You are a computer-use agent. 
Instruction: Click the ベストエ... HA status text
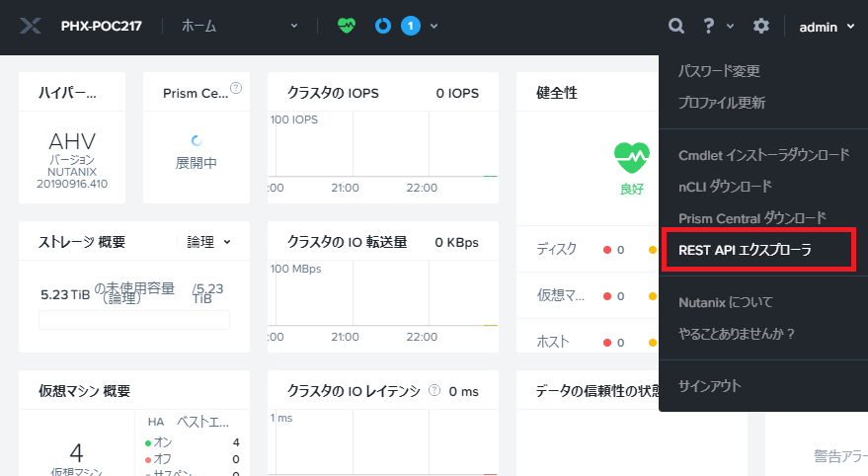tap(202, 422)
